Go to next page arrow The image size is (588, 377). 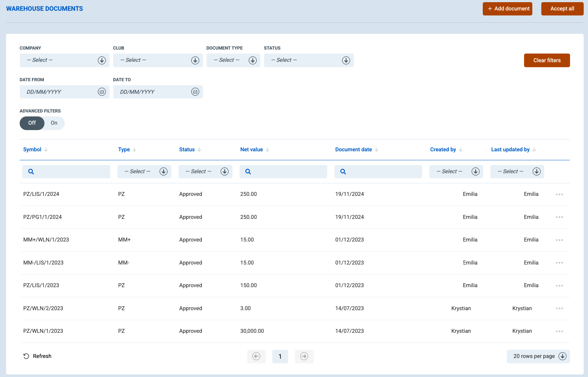click(304, 357)
